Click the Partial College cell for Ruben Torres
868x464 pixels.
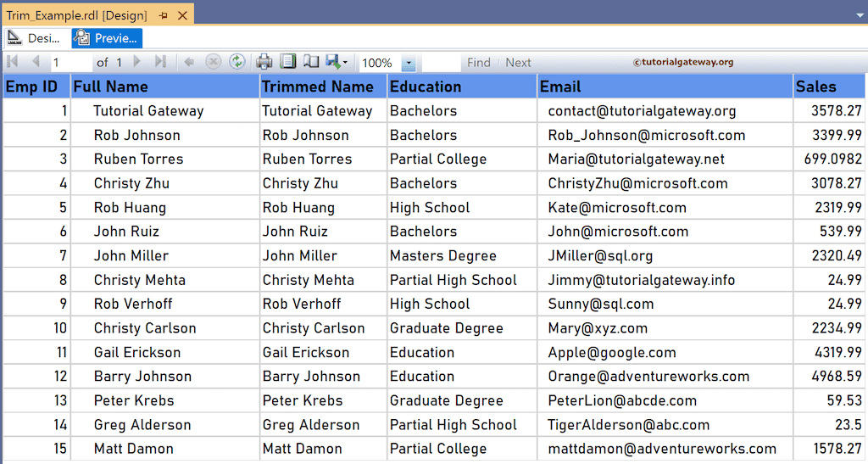[462, 159]
